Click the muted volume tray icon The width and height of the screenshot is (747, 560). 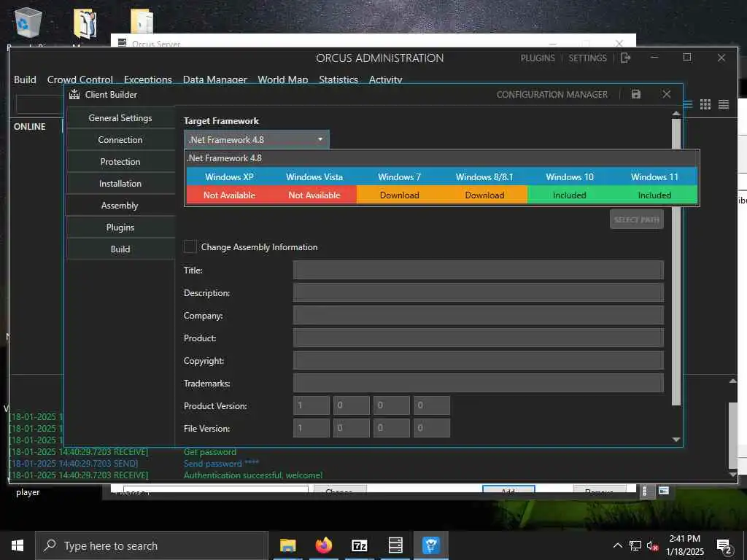click(x=653, y=545)
